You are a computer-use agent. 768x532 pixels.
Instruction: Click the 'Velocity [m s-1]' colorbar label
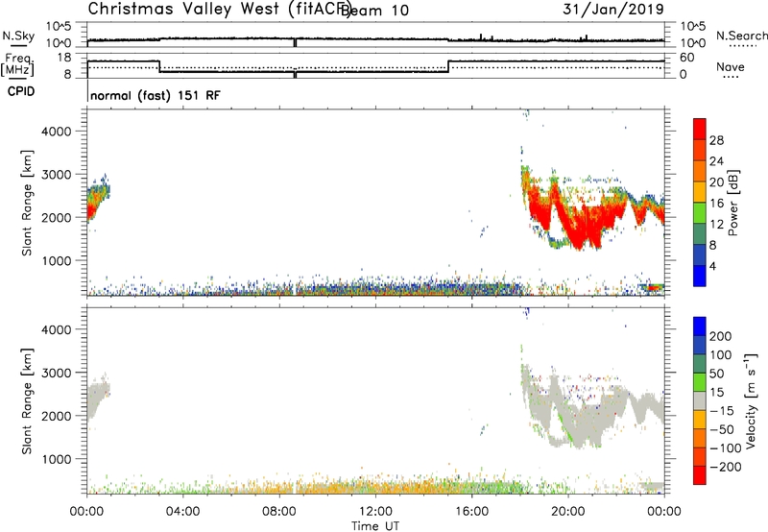click(751, 400)
